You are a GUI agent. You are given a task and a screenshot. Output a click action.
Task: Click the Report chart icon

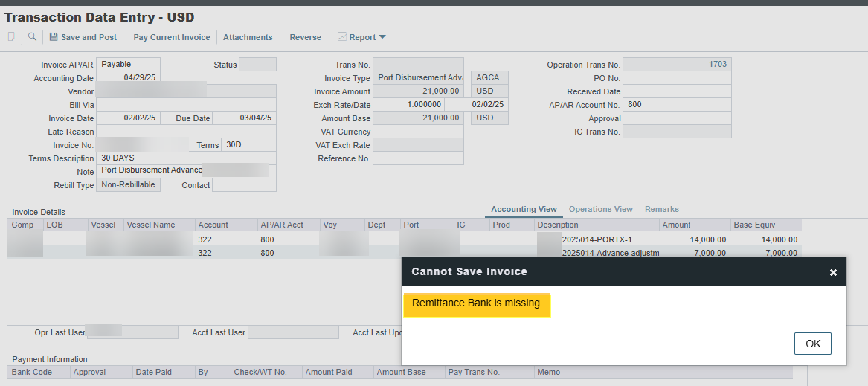[x=342, y=36]
